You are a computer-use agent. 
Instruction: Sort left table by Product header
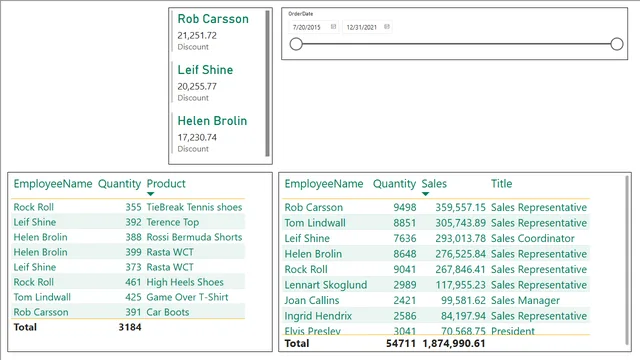[x=166, y=184]
